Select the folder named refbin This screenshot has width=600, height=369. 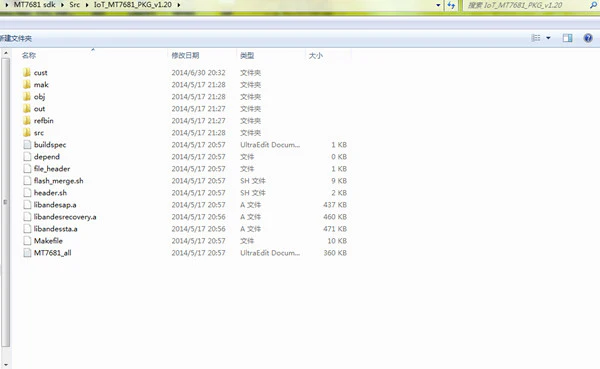click(44, 121)
